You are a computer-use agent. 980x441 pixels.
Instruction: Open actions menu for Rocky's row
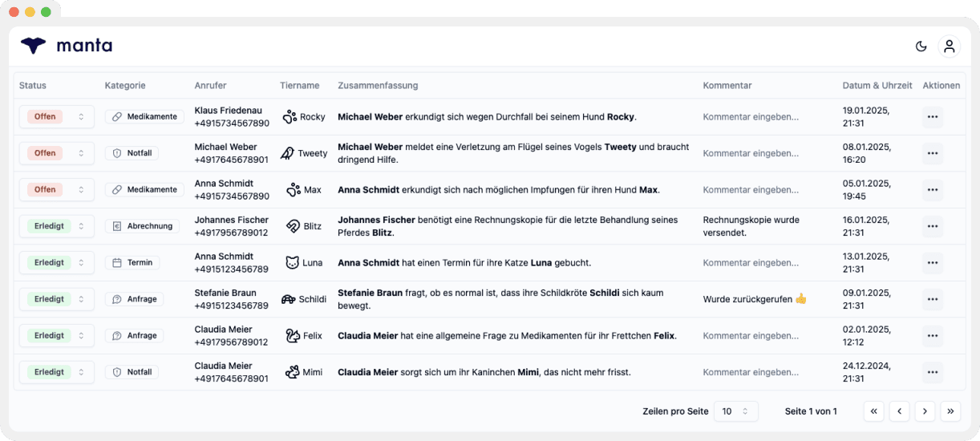pos(932,117)
